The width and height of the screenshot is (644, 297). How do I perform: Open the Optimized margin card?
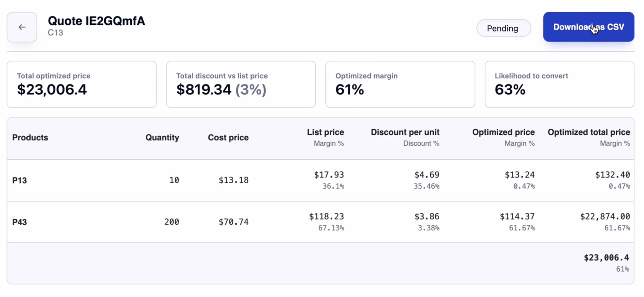(x=400, y=84)
